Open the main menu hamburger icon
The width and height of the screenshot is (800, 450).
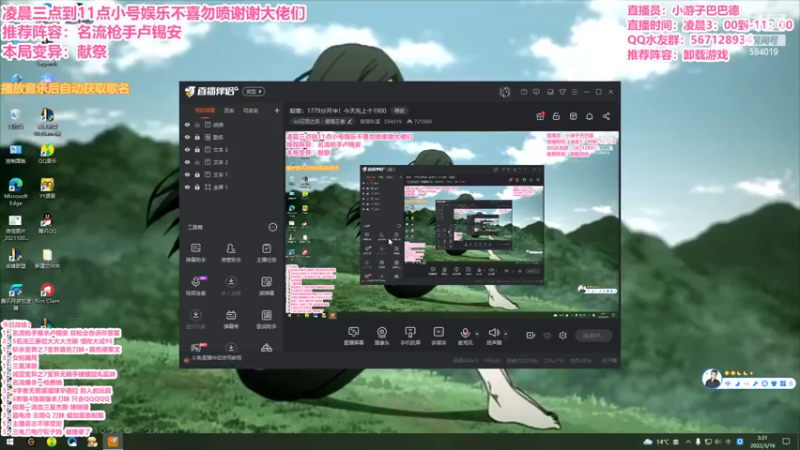[x=574, y=92]
